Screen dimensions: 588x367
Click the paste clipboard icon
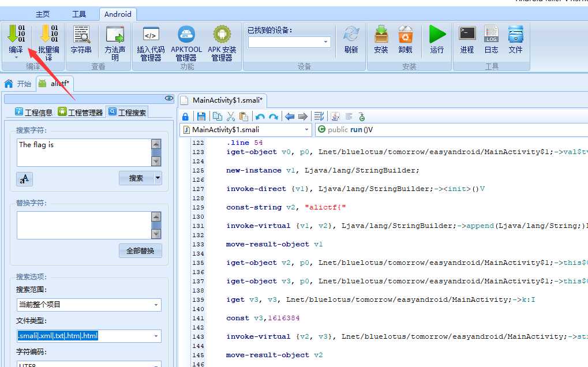(x=244, y=117)
